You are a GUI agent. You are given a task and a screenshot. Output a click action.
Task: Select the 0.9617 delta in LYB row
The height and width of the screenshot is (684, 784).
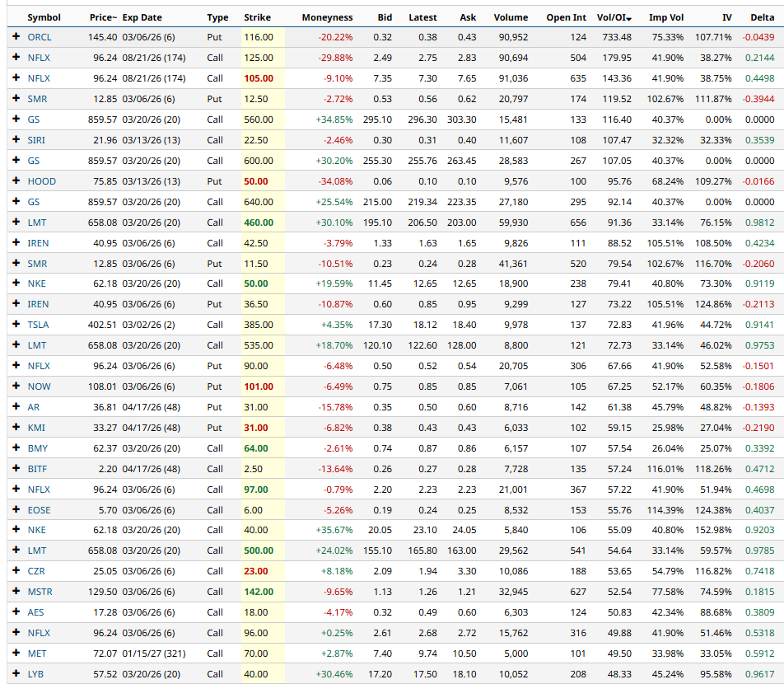(x=759, y=674)
